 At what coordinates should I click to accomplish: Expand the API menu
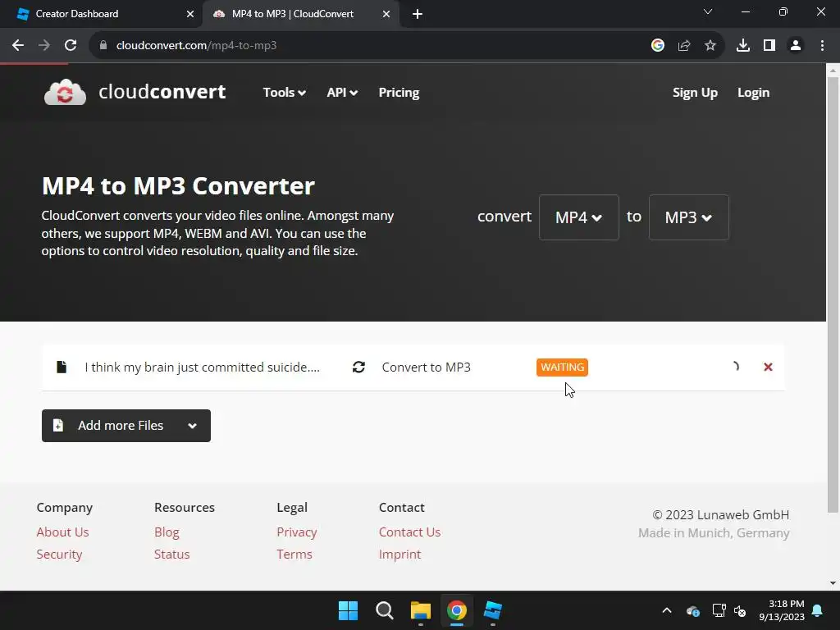click(x=342, y=93)
